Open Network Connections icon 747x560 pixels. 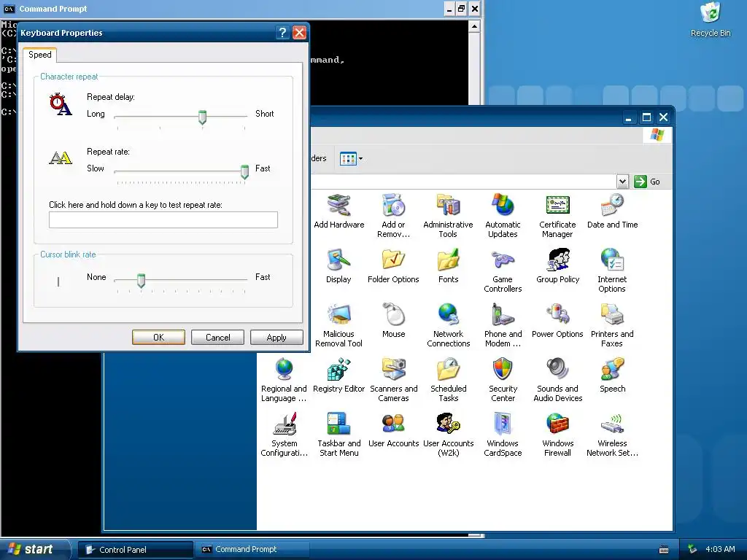tap(449, 315)
